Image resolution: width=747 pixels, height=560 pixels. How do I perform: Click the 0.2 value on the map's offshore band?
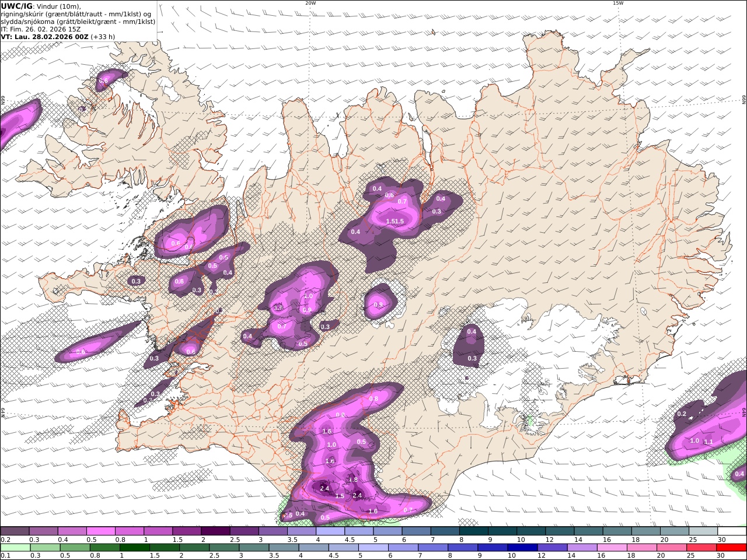pyautogui.click(x=681, y=414)
